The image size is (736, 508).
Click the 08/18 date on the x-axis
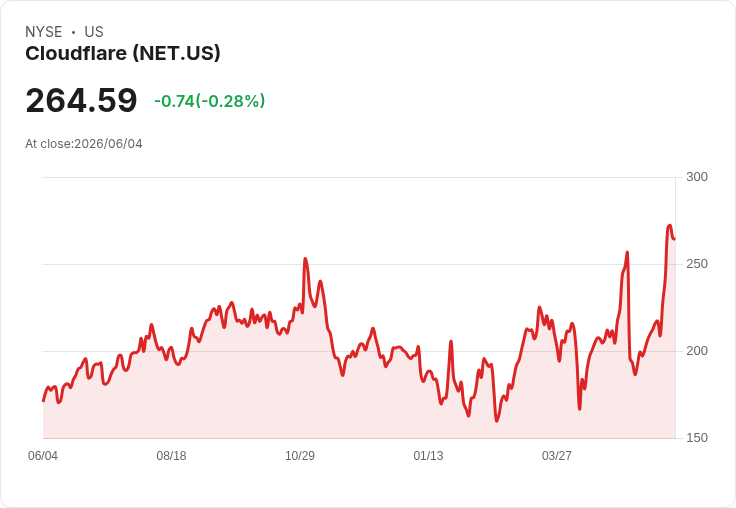tap(171, 456)
